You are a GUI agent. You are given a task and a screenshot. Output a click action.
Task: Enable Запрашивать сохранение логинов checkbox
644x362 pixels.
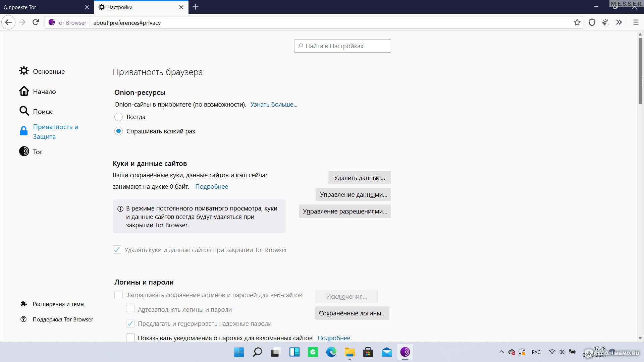click(x=118, y=295)
